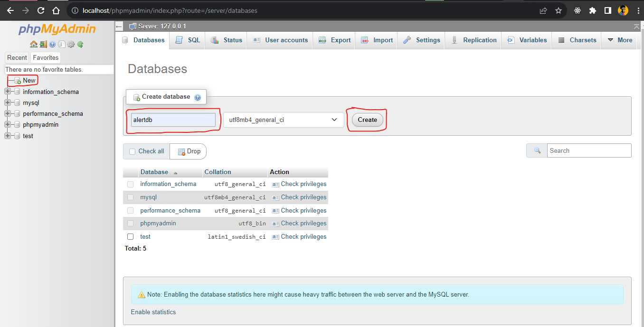Reload navigation panel with green arrow icon

80,44
